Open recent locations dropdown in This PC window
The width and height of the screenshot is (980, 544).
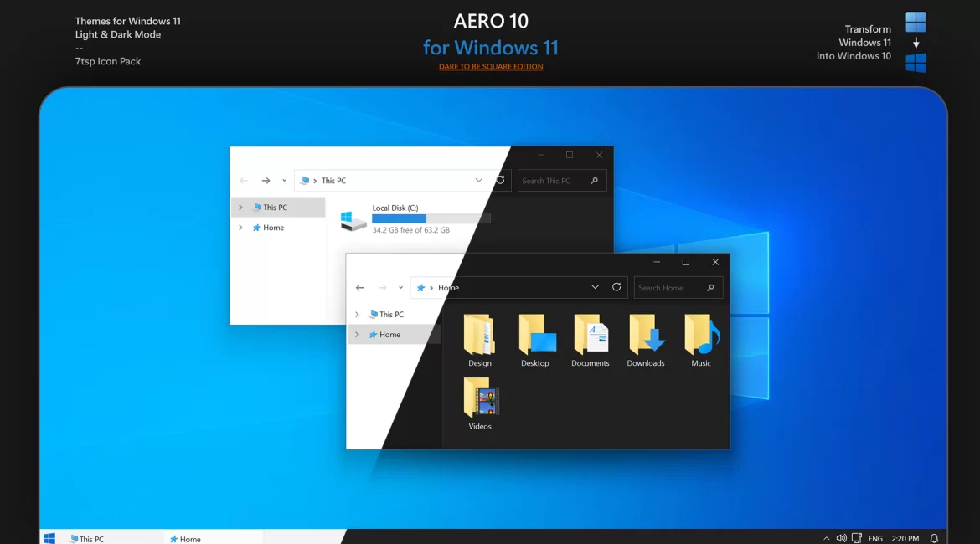(x=284, y=181)
